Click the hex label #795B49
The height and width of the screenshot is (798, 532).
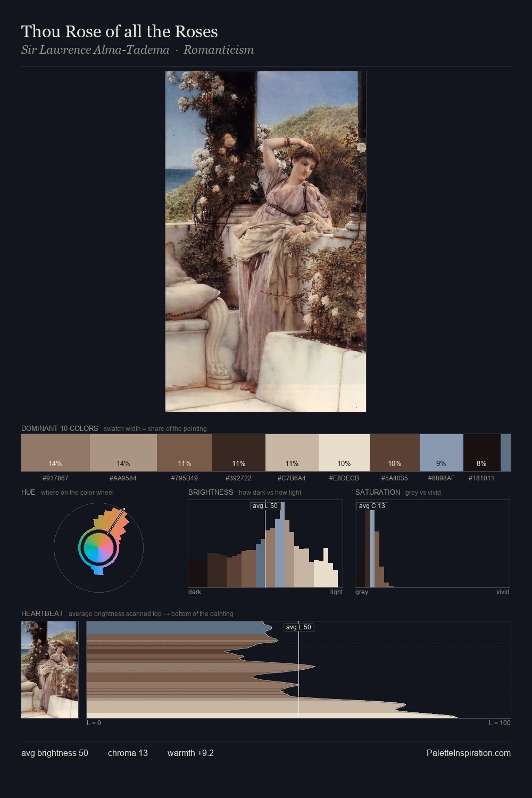(x=184, y=478)
